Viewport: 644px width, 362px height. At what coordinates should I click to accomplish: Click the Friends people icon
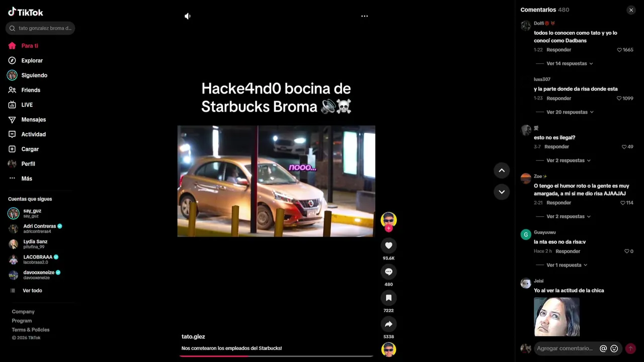12,90
